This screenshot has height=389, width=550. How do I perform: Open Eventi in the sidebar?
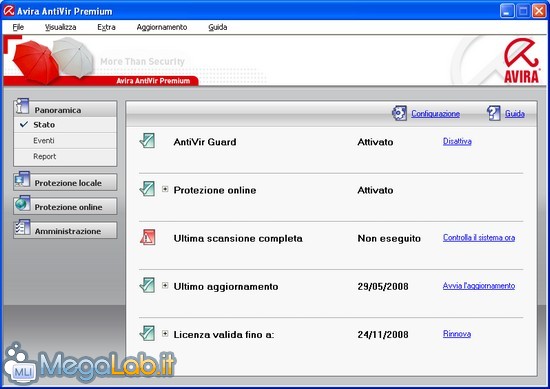click(x=65, y=141)
